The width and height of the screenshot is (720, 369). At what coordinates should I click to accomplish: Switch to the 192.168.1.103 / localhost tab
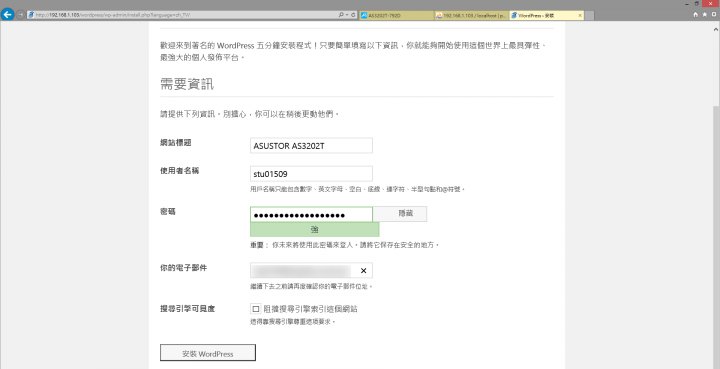pyautogui.click(x=472, y=15)
